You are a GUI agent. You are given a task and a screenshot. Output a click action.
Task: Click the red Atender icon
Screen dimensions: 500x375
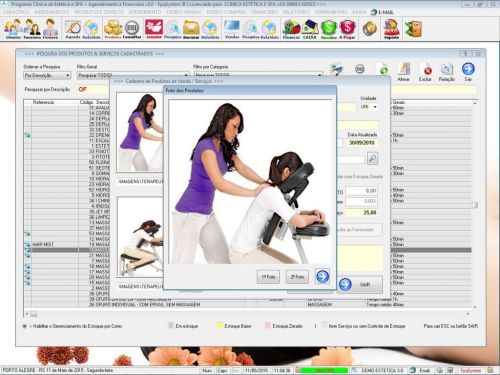click(x=154, y=29)
